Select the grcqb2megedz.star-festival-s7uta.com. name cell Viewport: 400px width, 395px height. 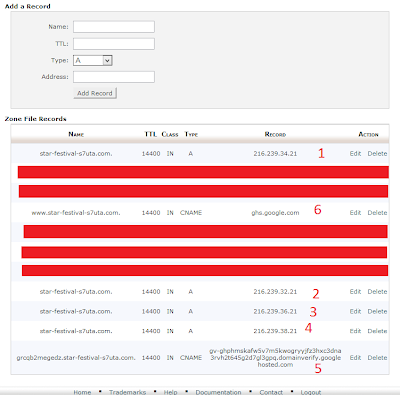[76, 358]
